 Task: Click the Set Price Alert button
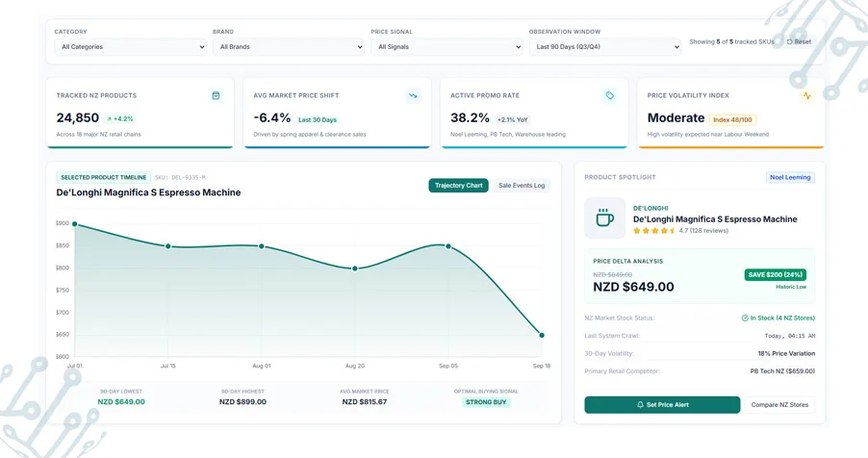click(662, 405)
